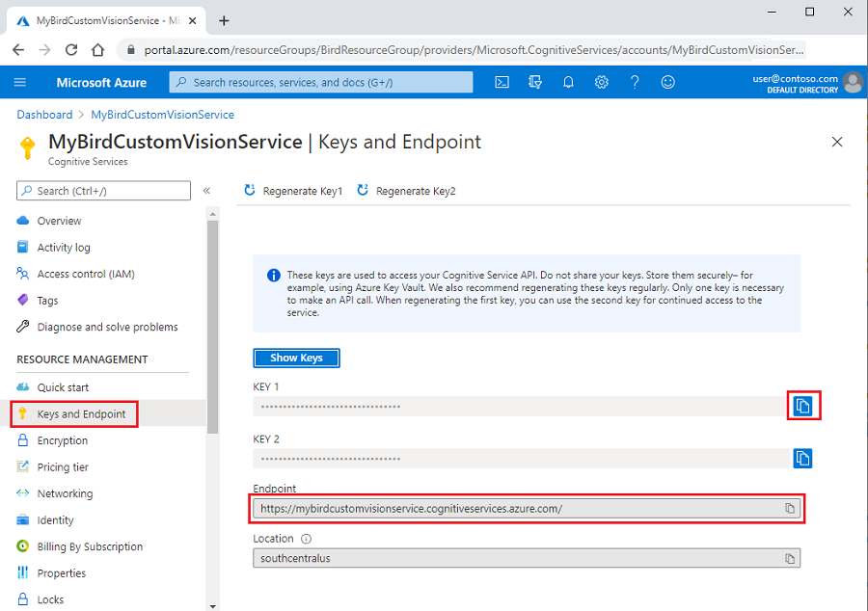This screenshot has width=868, height=611.
Task: Click MyBirdCustomVisionService breadcrumb link
Action: click(162, 115)
